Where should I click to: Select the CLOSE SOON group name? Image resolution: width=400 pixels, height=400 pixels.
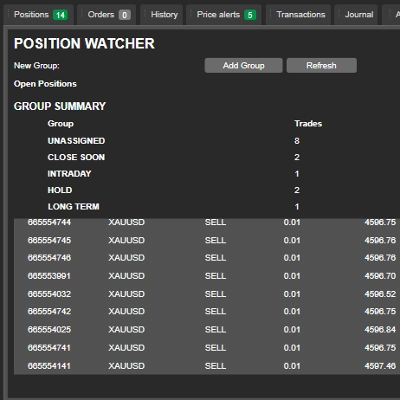[76, 157]
